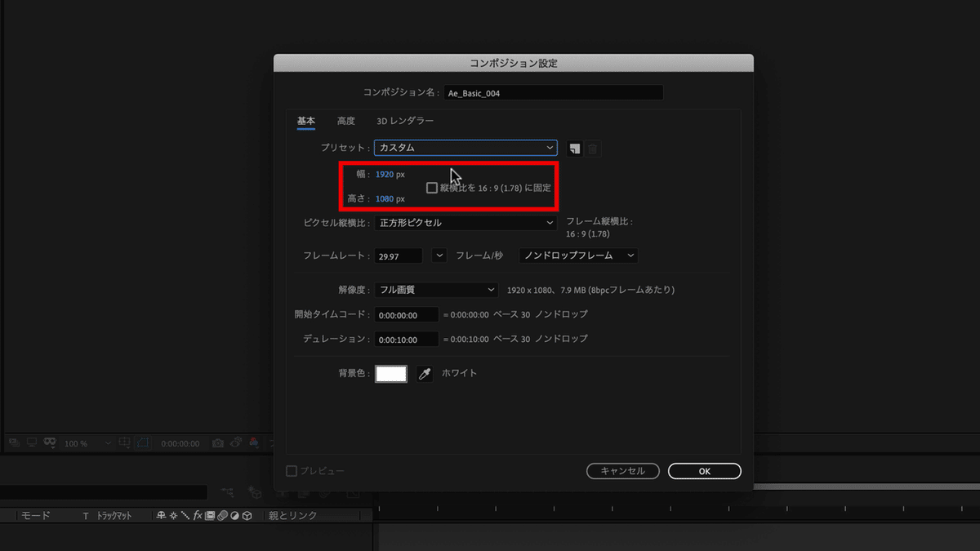
Task: Click the ホワイト label beside background color
Action: 459,373
